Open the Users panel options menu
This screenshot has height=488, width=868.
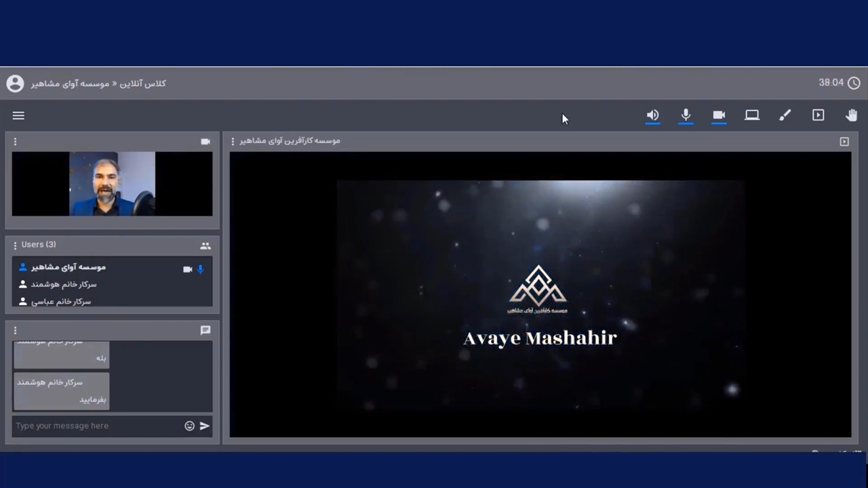(15, 245)
